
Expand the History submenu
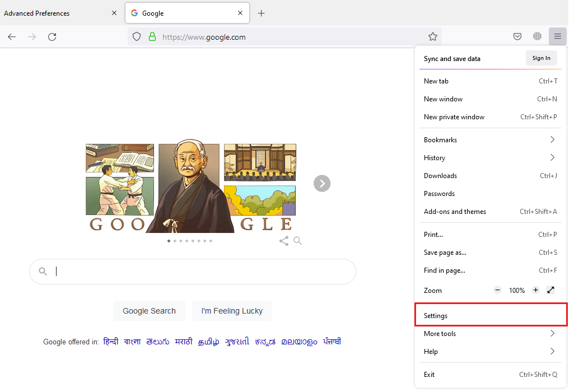(x=491, y=158)
